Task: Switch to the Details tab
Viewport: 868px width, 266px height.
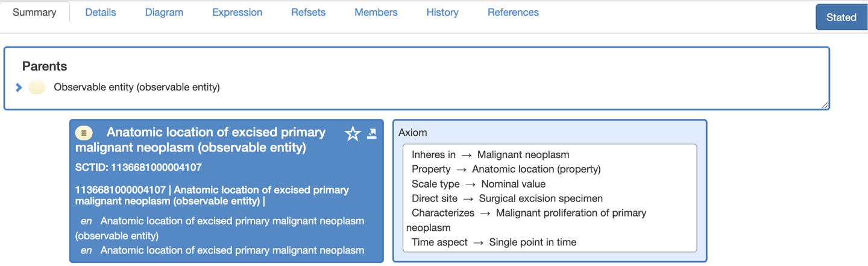Action: 101,12
